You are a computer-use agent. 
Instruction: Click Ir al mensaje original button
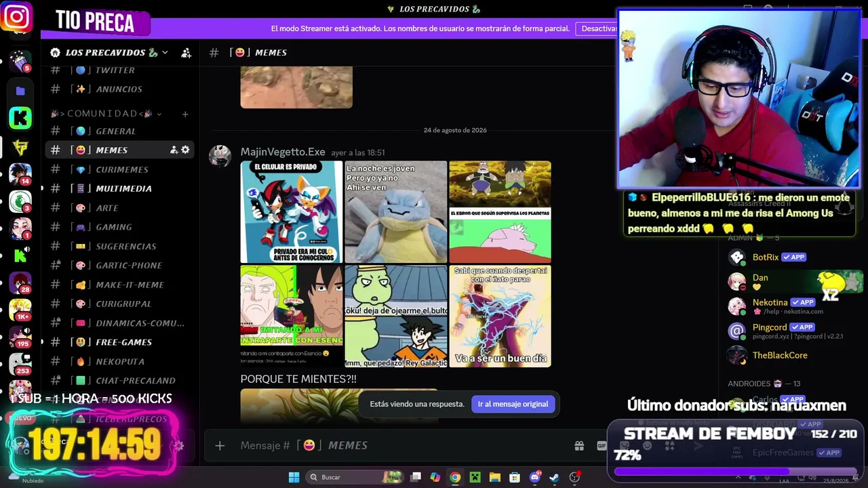point(513,404)
